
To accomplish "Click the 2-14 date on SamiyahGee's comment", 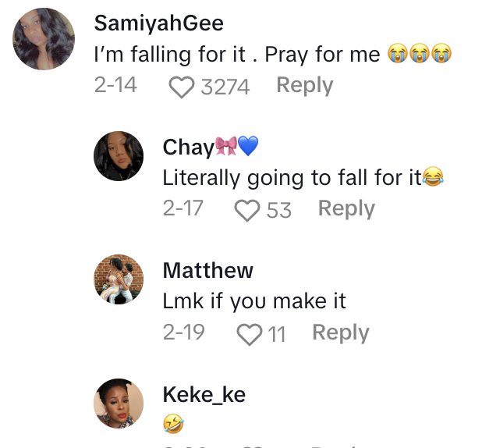I will point(115,85).
